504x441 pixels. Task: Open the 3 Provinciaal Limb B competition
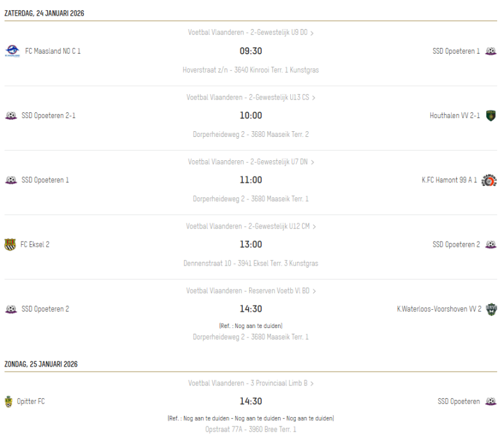pyautogui.click(x=250, y=383)
